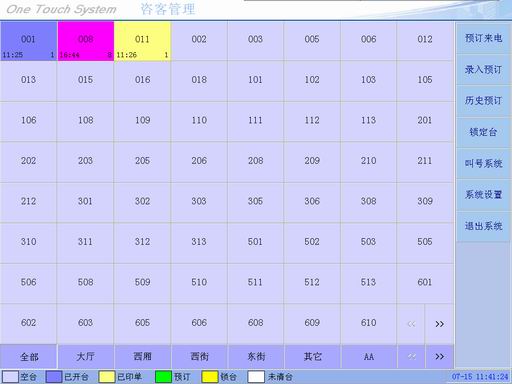The height and width of the screenshot is (384, 512).
Task: Click 退出系统 to exit
Action: coord(483,226)
